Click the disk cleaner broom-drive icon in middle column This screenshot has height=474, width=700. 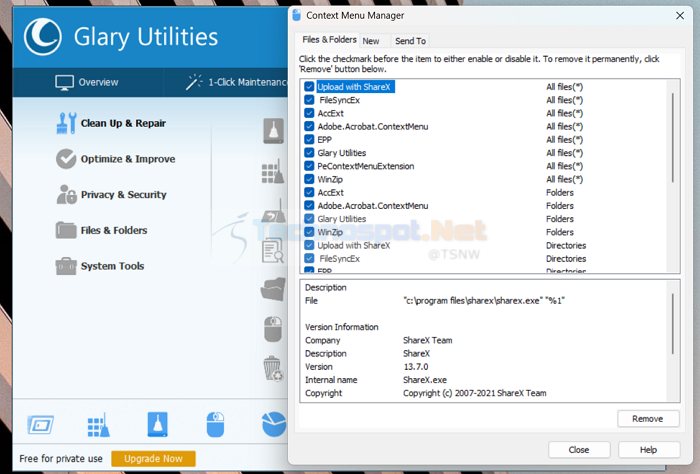(273, 131)
